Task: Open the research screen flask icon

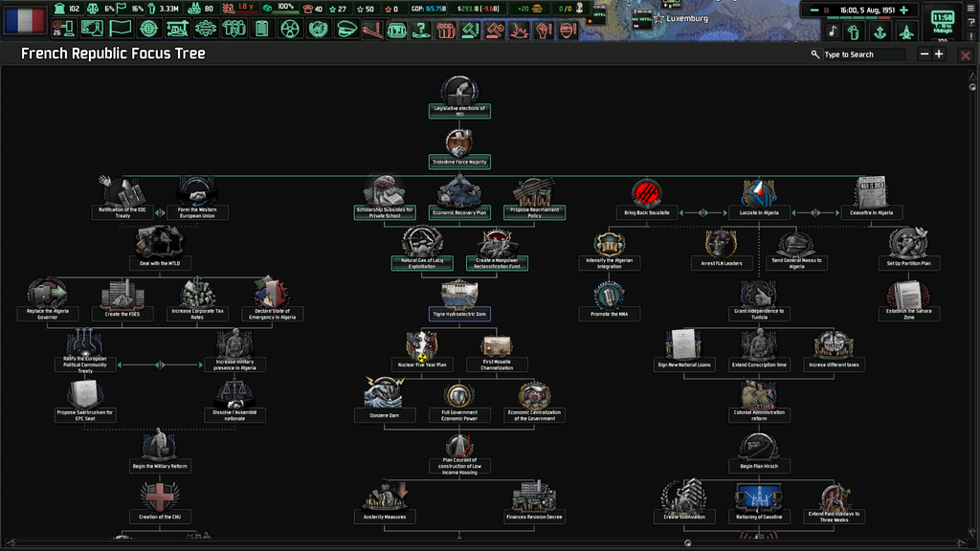Action: 92,29
